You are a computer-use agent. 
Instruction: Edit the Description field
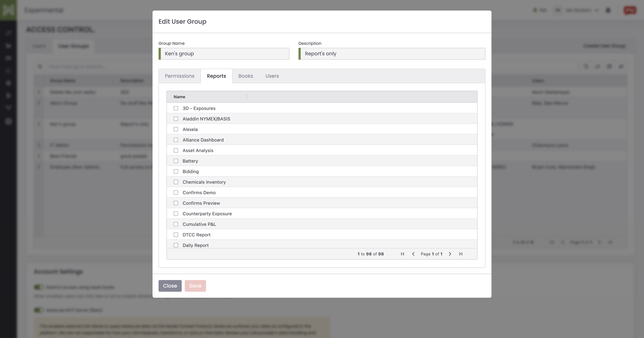(392, 54)
